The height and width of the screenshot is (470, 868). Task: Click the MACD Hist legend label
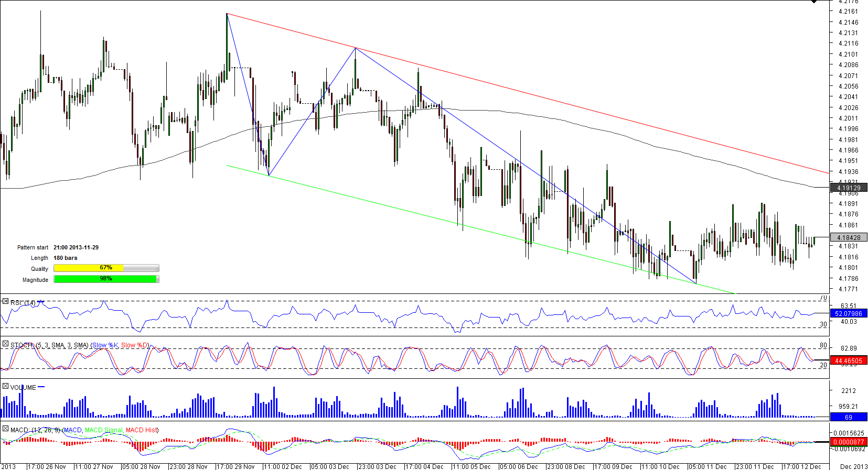point(141,430)
